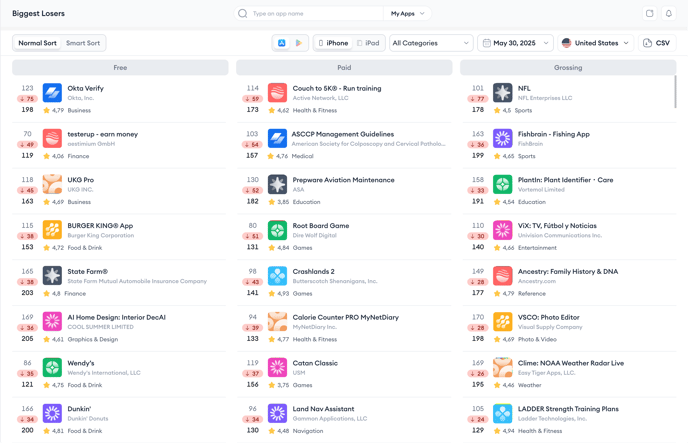Click the State Farm app icon
Image resolution: width=688 pixels, height=443 pixels.
tap(52, 275)
